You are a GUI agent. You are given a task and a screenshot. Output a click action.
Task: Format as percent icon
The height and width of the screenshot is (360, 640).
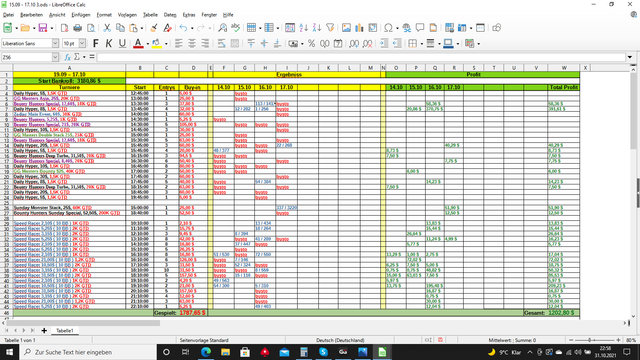311,43
